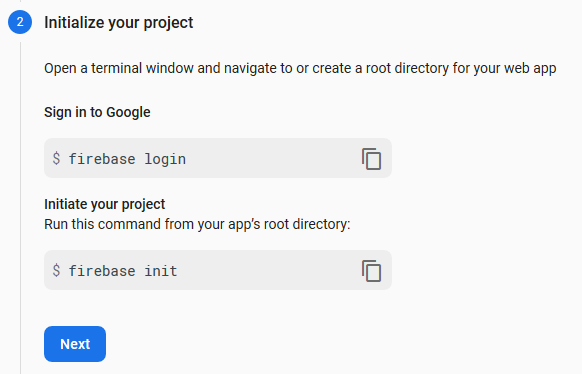Click the Sign in to Google subheading
The width and height of the screenshot is (582, 374).
point(97,112)
